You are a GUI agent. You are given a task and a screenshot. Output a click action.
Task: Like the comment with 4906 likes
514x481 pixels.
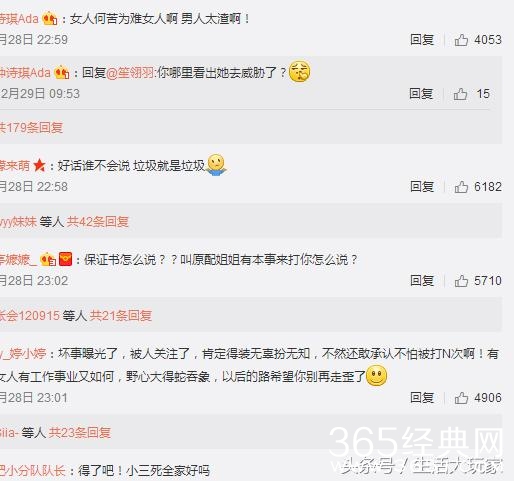461,398
